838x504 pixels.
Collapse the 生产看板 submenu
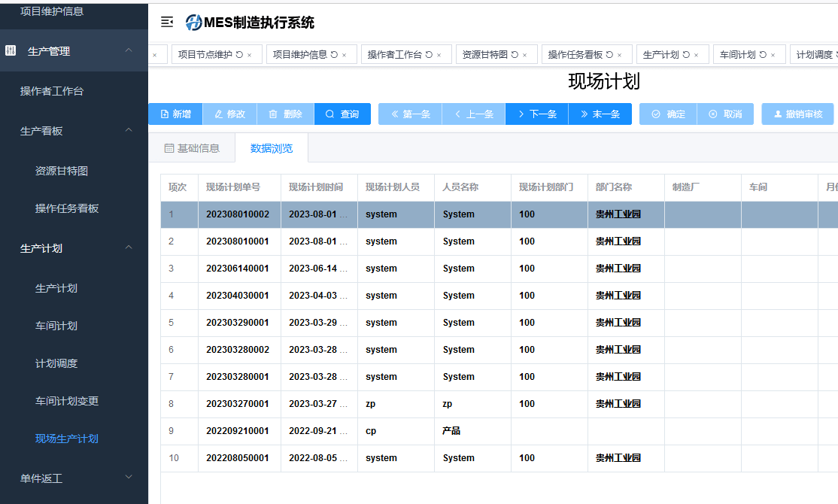(x=129, y=130)
